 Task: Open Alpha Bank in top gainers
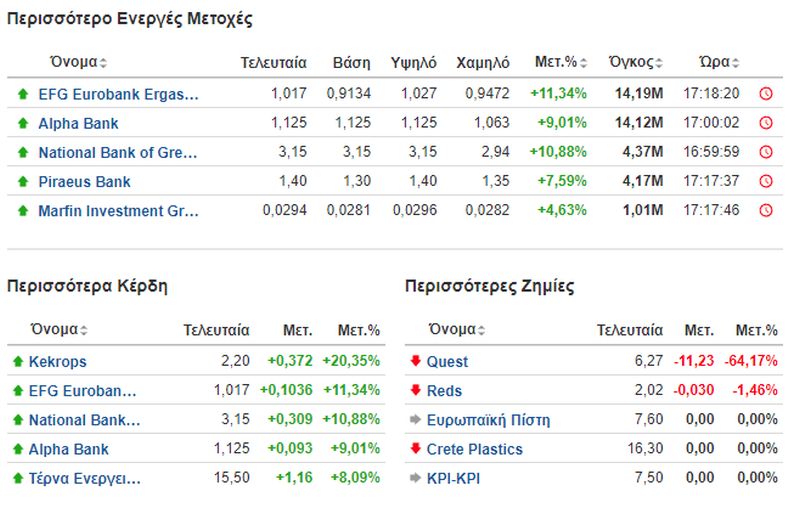[68, 449]
